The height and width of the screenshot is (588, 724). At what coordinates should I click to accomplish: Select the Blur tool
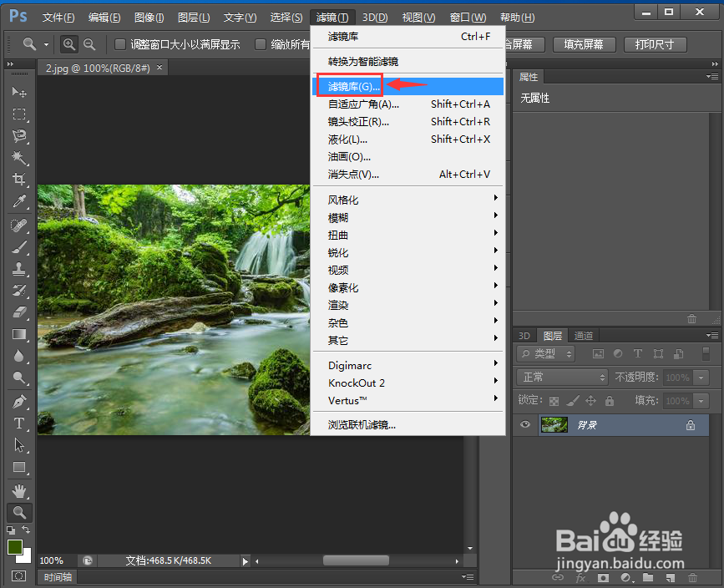pos(19,356)
